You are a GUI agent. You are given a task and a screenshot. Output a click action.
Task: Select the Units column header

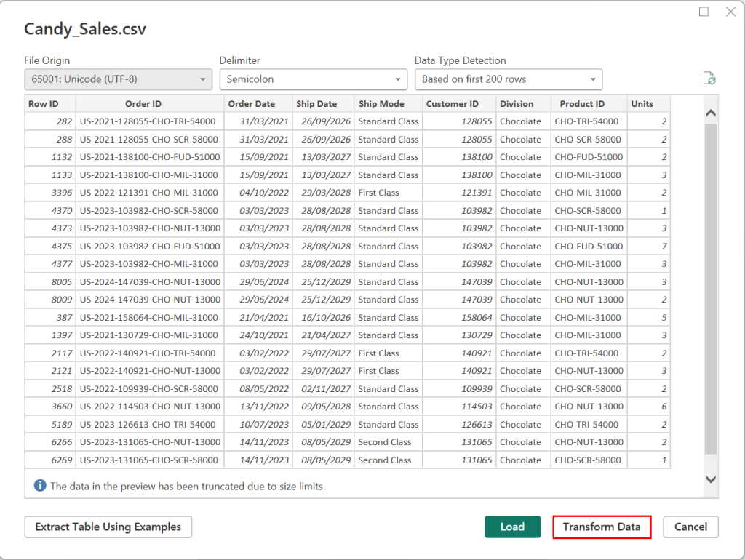tap(648, 103)
